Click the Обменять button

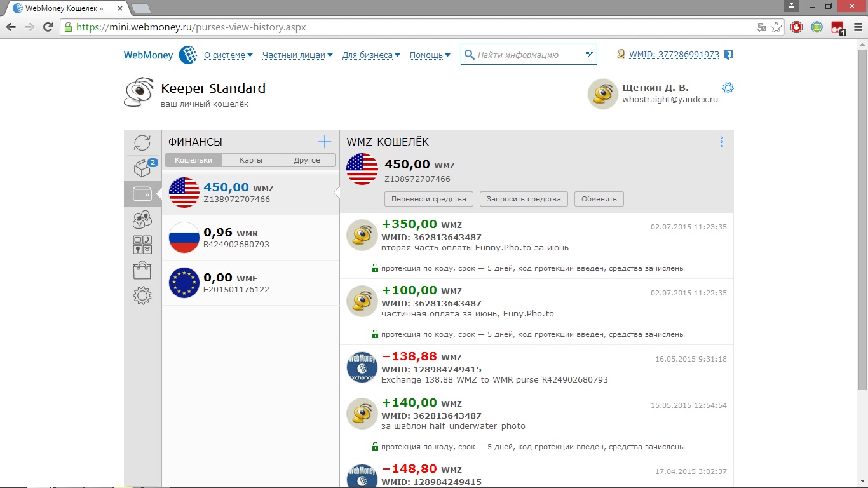[x=599, y=199]
